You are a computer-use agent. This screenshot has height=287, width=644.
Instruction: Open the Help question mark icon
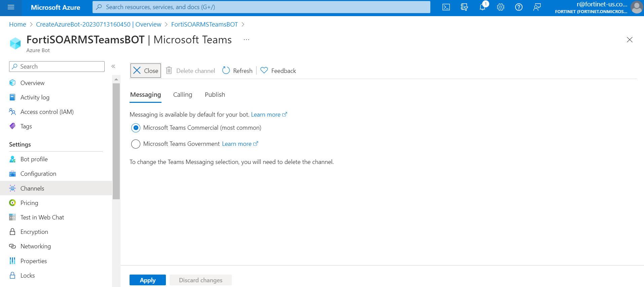point(519,7)
